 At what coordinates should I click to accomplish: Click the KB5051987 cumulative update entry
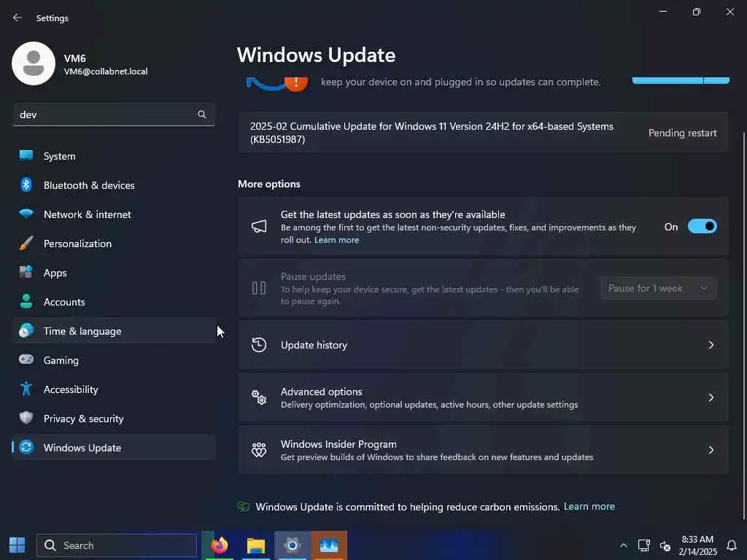pyautogui.click(x=483, y=133)
